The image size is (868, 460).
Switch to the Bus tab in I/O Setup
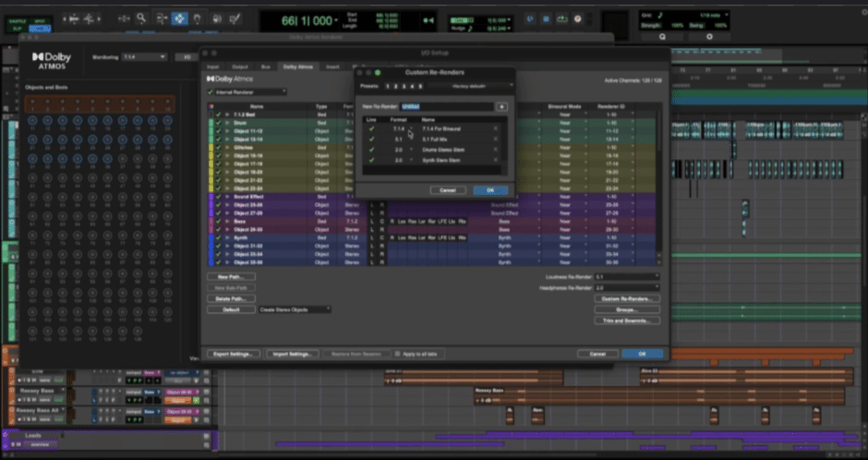pyautogui.click(x=266, y=67)
